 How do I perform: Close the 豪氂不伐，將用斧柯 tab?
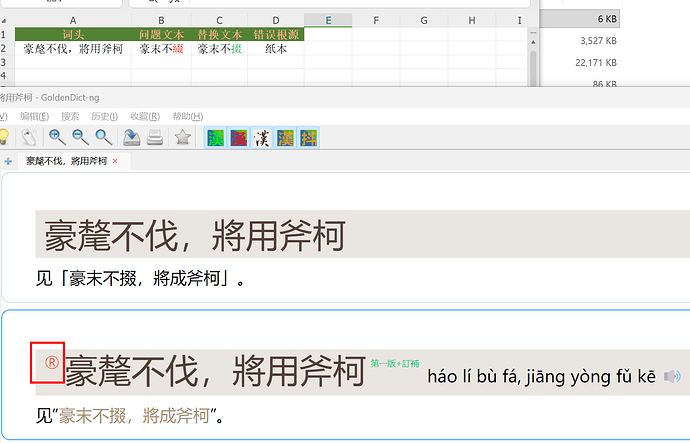point(115,161)
